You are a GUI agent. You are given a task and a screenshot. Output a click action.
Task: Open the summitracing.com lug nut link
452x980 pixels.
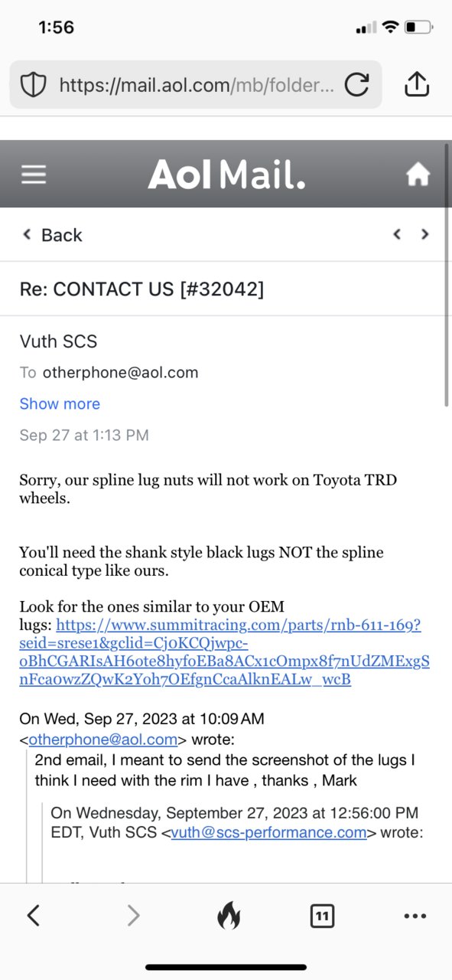[224, 652]
